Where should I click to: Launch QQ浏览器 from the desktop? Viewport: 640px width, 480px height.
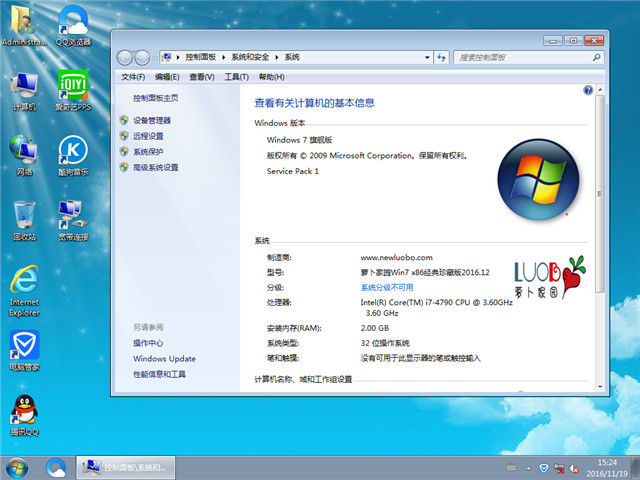(x=73, y=25)
